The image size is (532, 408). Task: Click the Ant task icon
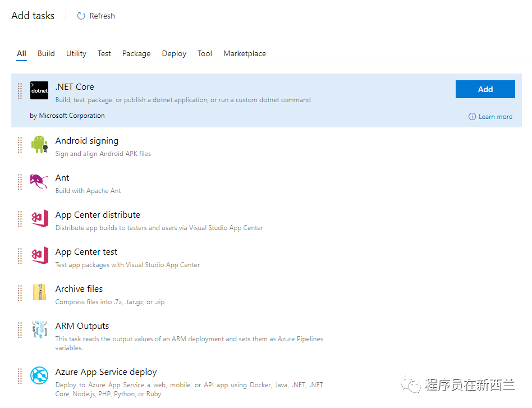[39, 181]
